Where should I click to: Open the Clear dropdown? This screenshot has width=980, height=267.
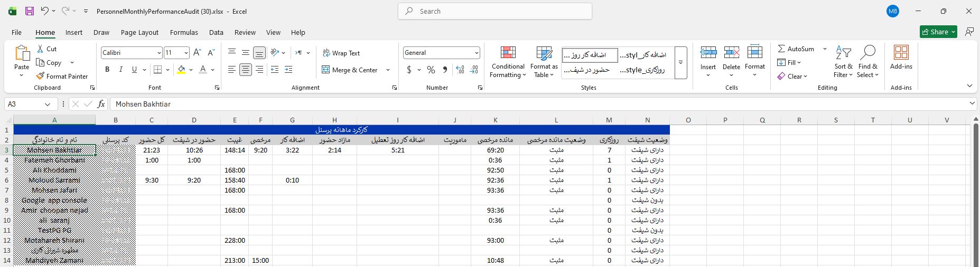[792, 76]
